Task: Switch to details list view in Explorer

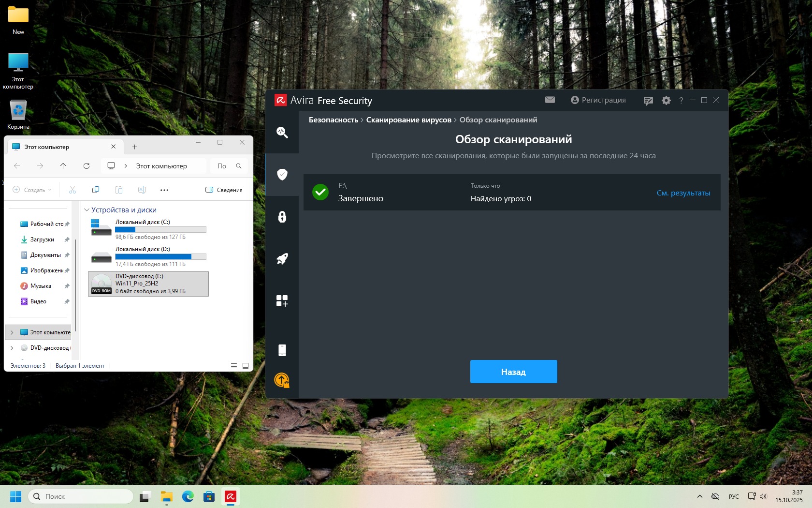Action: pos(234,366)
